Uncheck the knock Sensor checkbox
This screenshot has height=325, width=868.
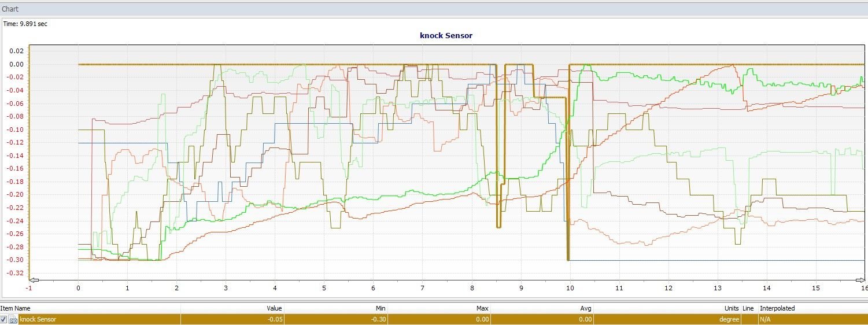pos(4,319)
